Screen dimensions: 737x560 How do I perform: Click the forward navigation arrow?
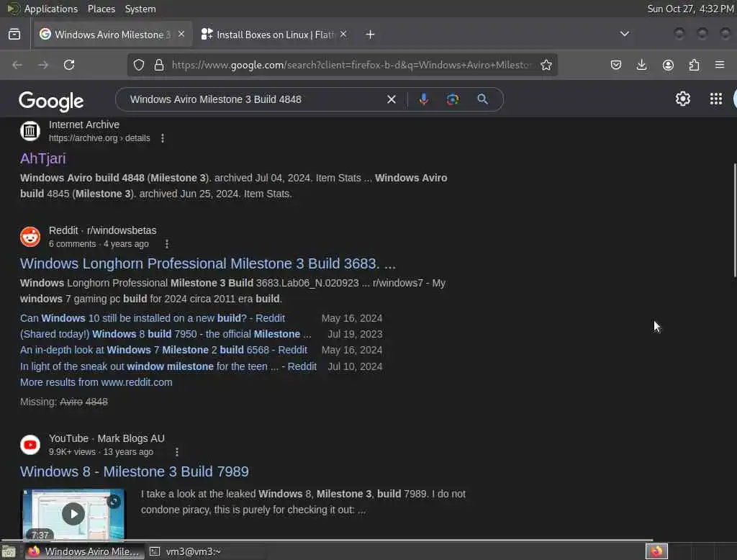point(43,65)
